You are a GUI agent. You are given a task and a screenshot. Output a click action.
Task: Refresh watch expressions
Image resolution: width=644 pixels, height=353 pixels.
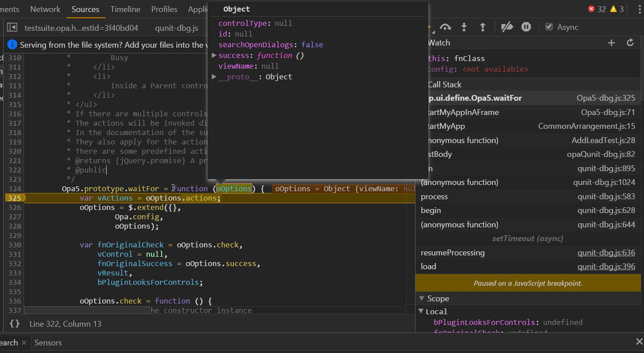(630, 43)
